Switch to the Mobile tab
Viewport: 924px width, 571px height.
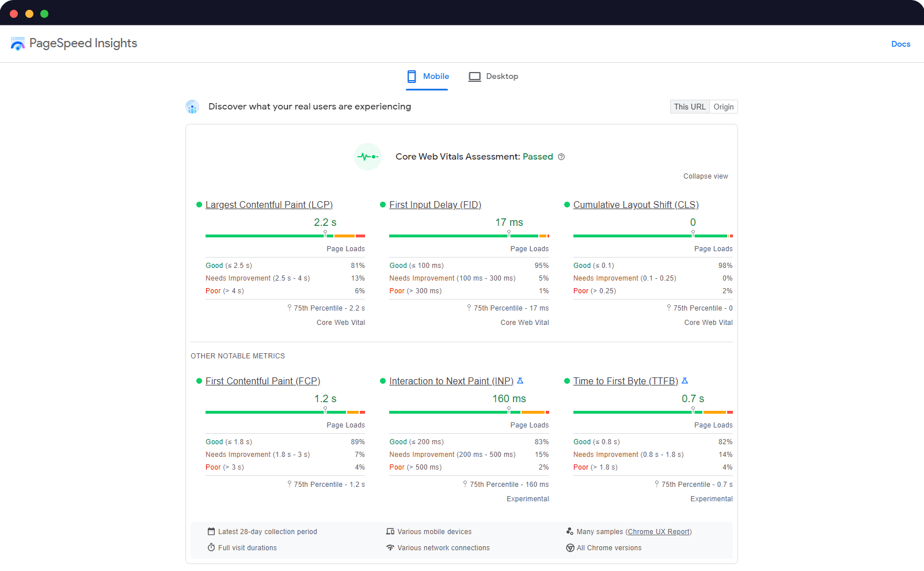[427, 77]
